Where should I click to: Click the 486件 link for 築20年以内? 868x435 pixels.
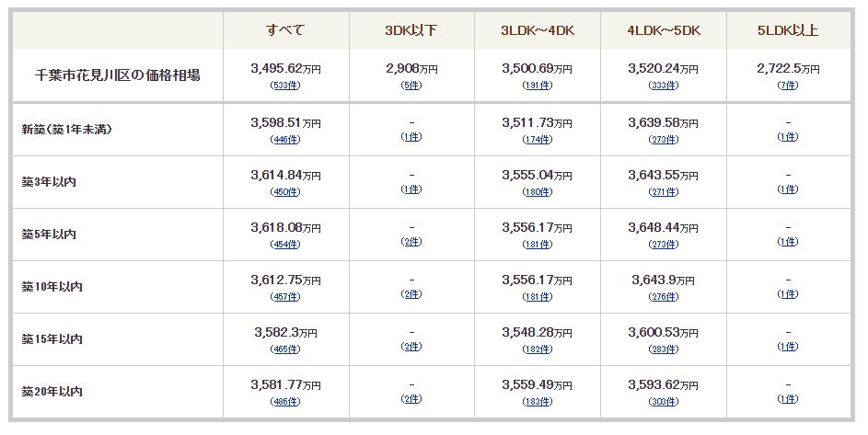pyautogui.click(x=285, y=402)
